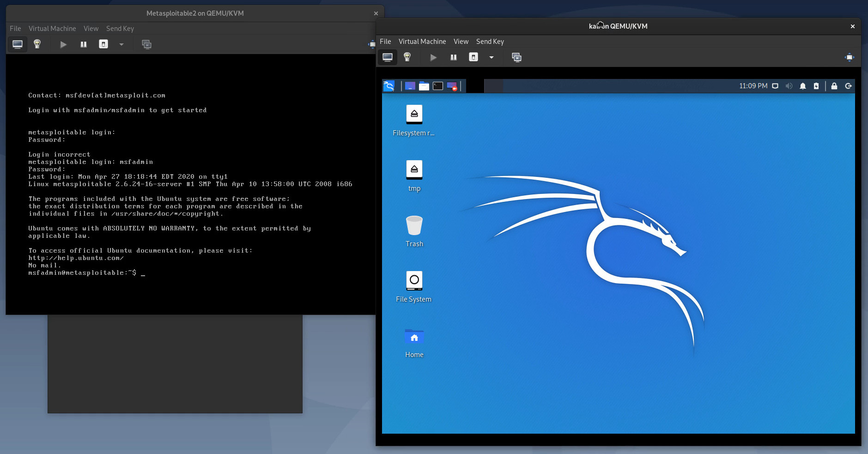Screen dimensions: 868x454
Task: Click the lock screen icon in the panel
Action: 834,86
